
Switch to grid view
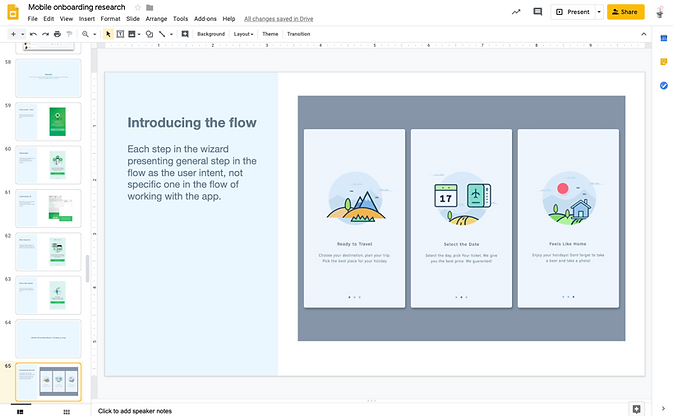(67, 412)
